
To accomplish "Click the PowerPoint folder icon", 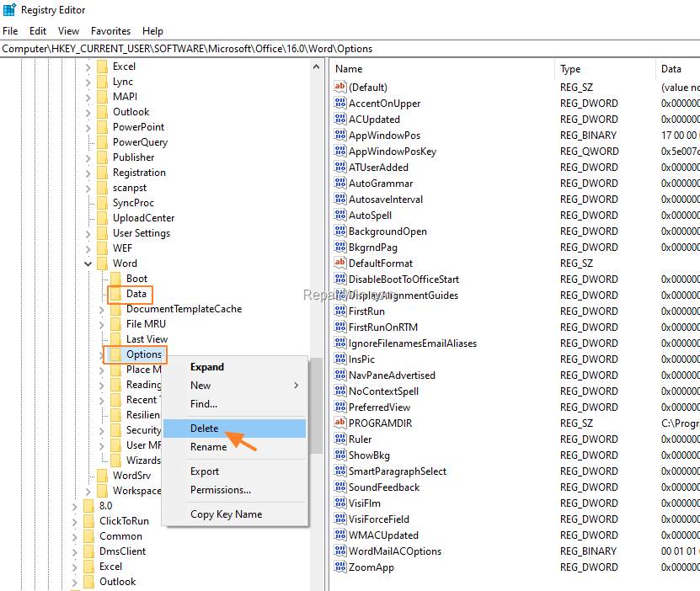I will click(x=103, y=126).
